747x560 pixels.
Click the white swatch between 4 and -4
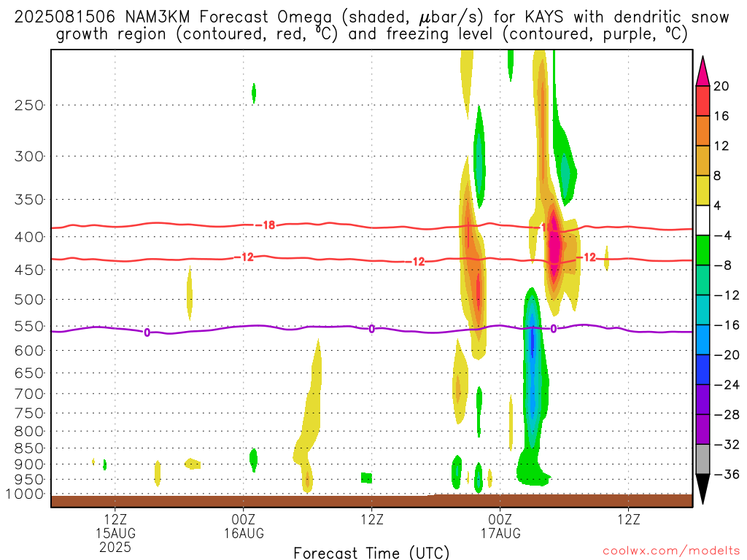click(703, 220)
